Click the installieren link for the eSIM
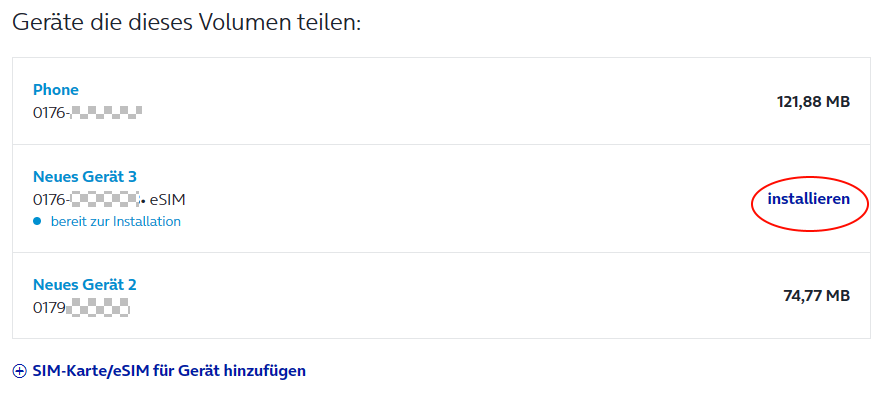 pyautogui.click(x=809, y=199)
